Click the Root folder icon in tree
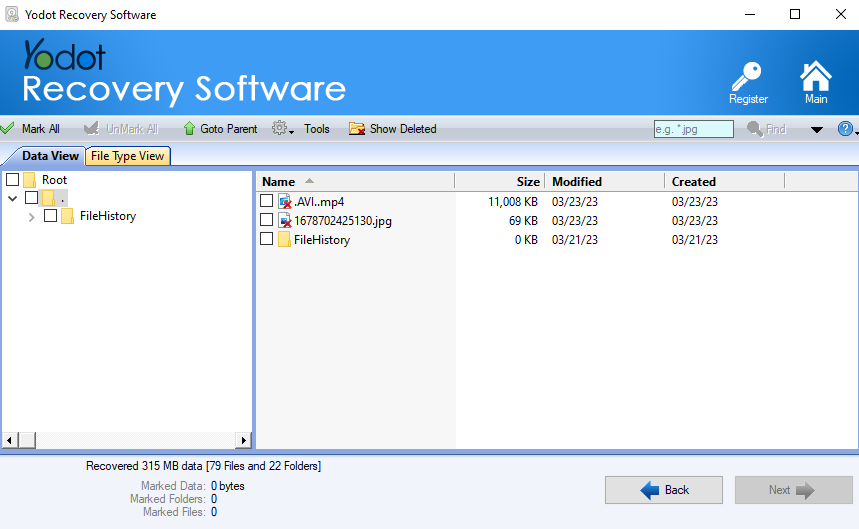The height and width of the screenshot is (529, 859). pyautogui.click(x=30, y=180)
